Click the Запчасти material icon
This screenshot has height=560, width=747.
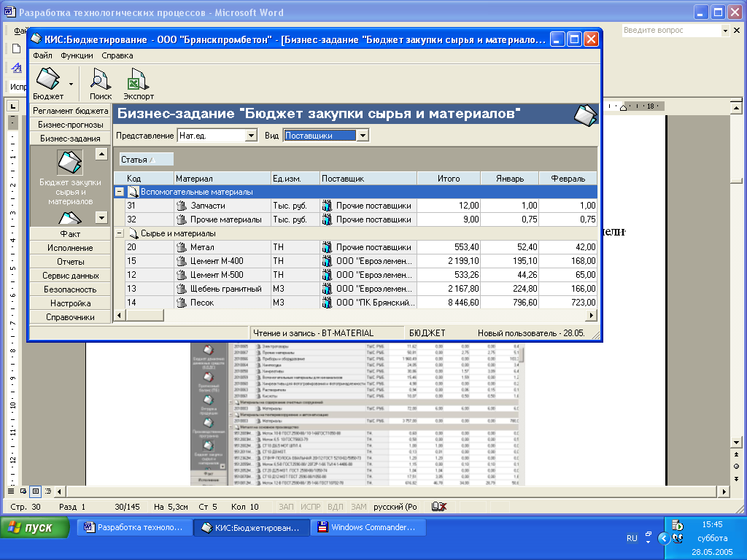tap(182, 206)
